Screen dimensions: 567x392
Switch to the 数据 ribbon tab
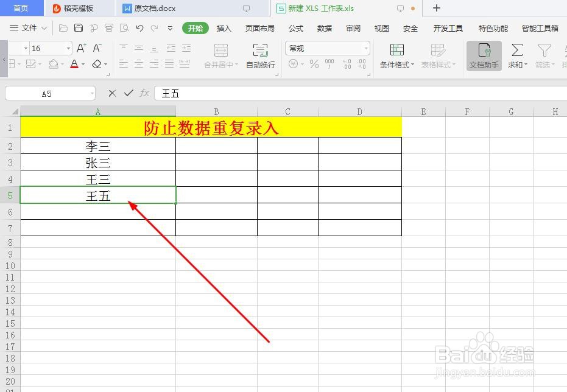coord(324,28)
